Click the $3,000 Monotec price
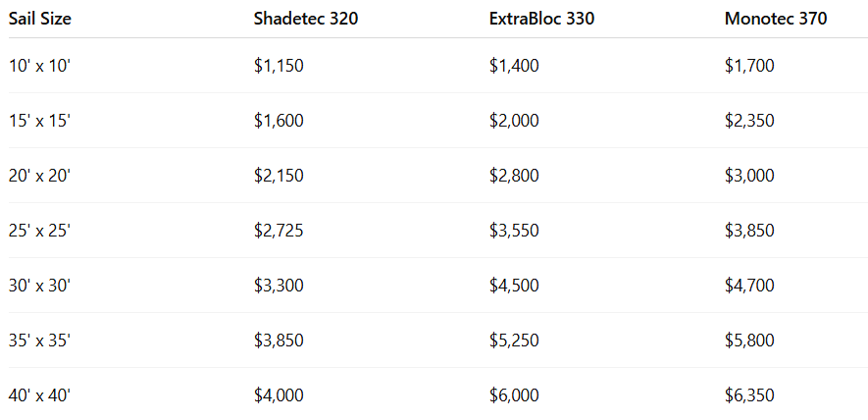 (749, 176)
